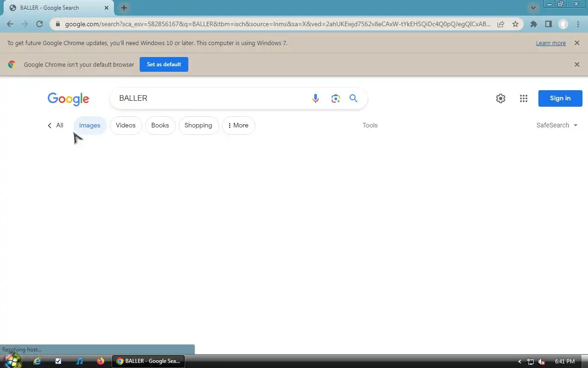Show hidden system tray icons
The image size is (588, 368).
(520, 362)
